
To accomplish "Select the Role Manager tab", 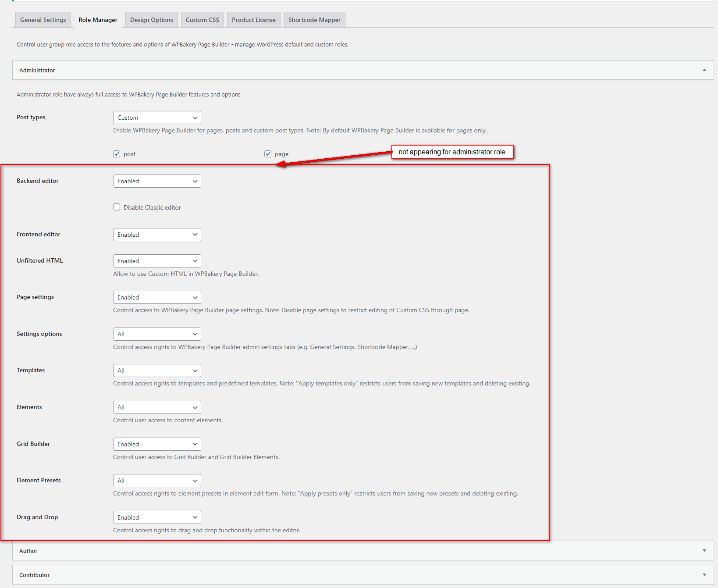I will (x=98, y=20).
